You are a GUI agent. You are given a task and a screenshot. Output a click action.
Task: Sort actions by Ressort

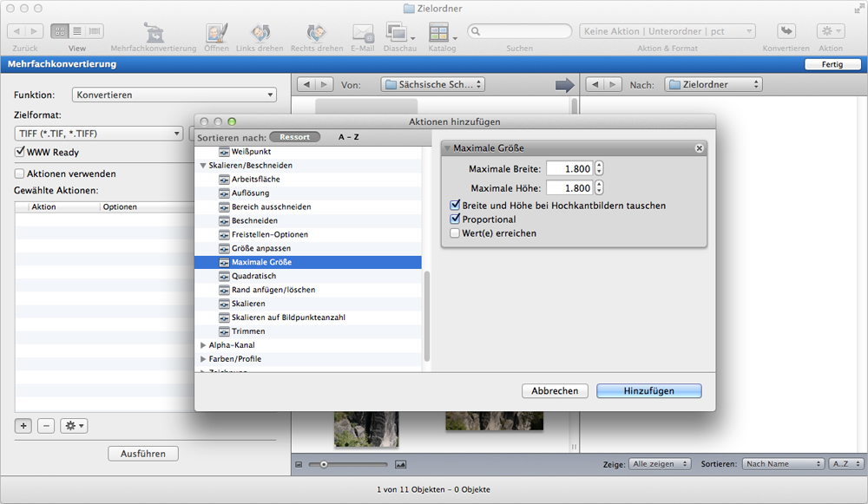click(x=294, y=137)
